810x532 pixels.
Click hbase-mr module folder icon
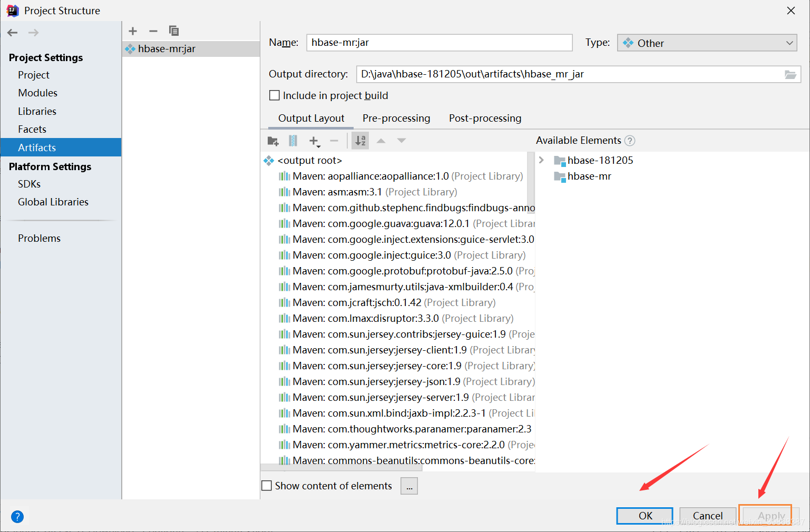pos(560,176)
